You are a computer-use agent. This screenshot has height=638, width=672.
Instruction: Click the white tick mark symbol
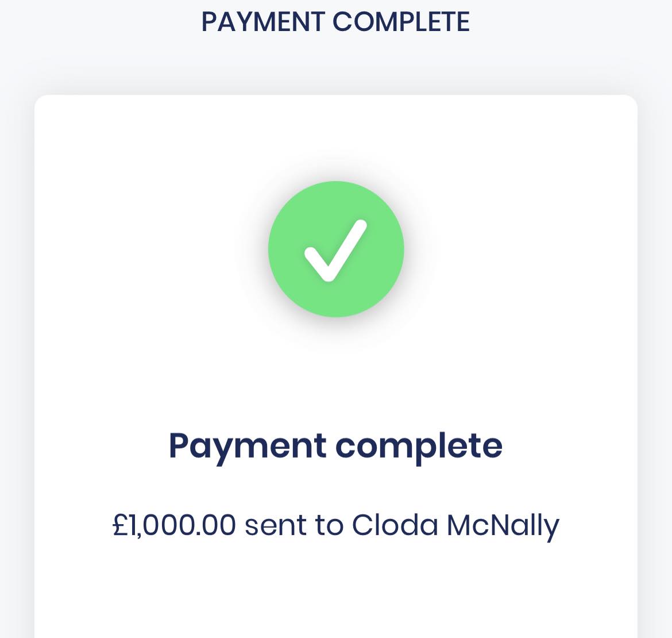(x=335, y=251)
